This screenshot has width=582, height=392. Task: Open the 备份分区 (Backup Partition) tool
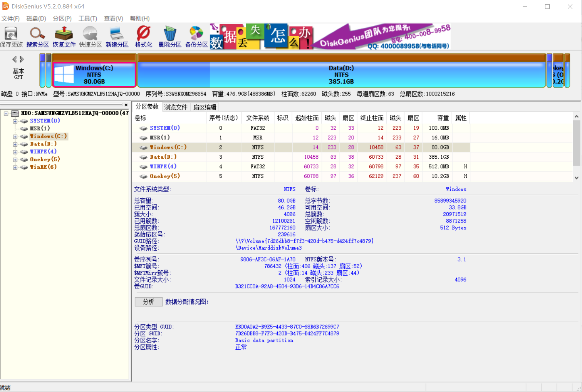[196, 36]
